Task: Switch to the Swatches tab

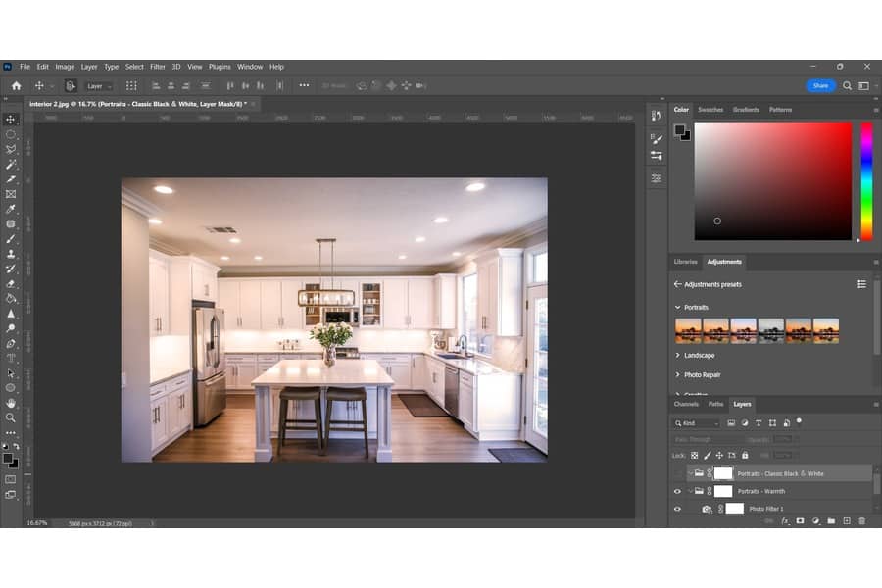Action: (x=710, y=110)
